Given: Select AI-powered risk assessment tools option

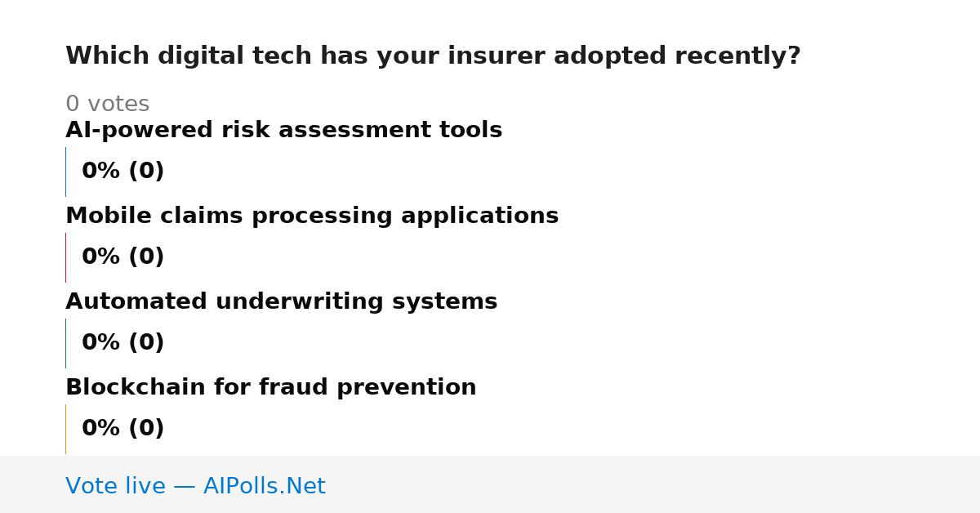Looking at the screenshot, I should (x=283, y=131).
